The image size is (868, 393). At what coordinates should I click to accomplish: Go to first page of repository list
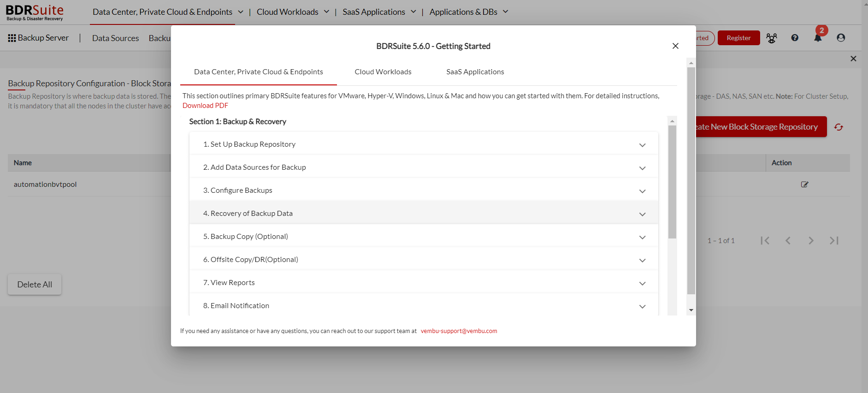tap(765, 240)
